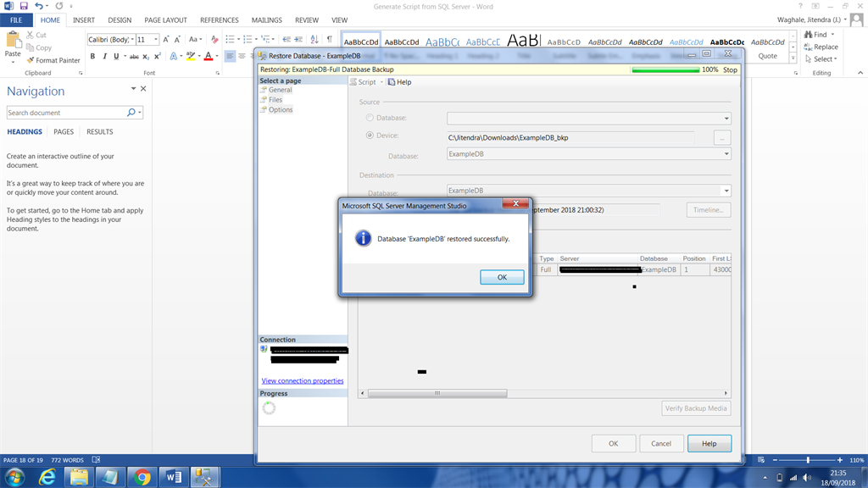Switch to SQL Server Management Studio taskbar icon

tap(204, 477)
